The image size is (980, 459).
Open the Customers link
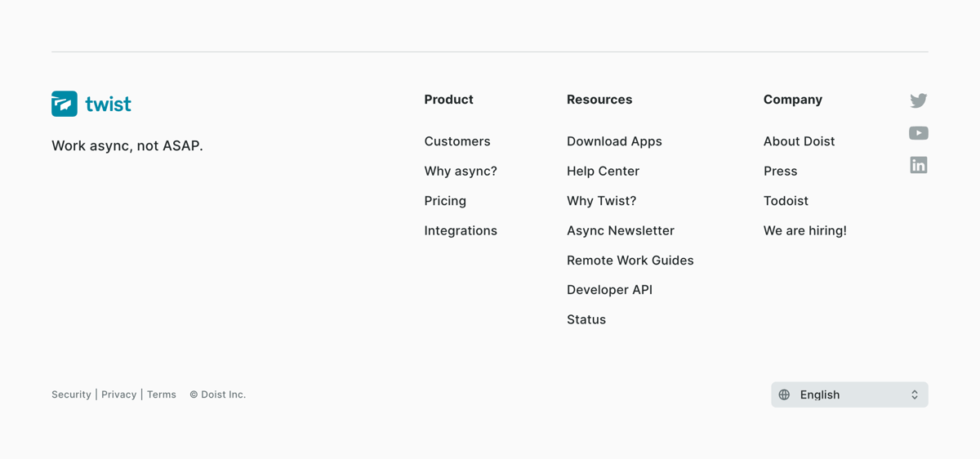tap(457, 141)
